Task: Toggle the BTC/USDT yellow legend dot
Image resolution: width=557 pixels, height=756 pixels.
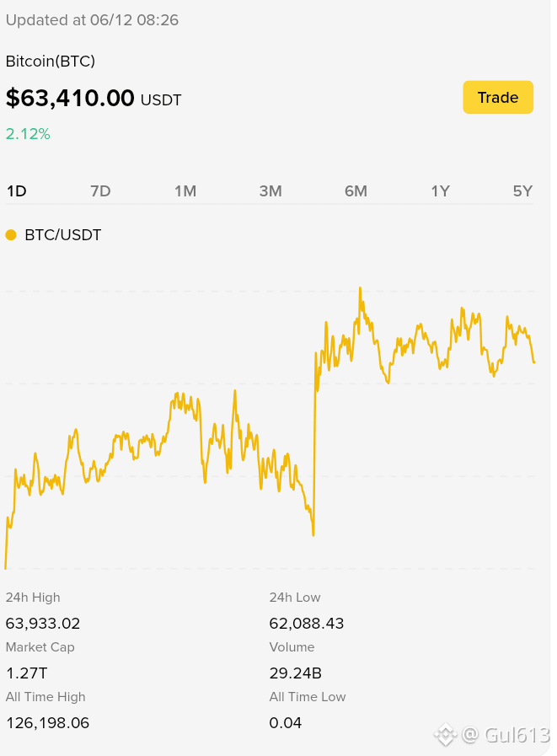Action: (11, 235)
